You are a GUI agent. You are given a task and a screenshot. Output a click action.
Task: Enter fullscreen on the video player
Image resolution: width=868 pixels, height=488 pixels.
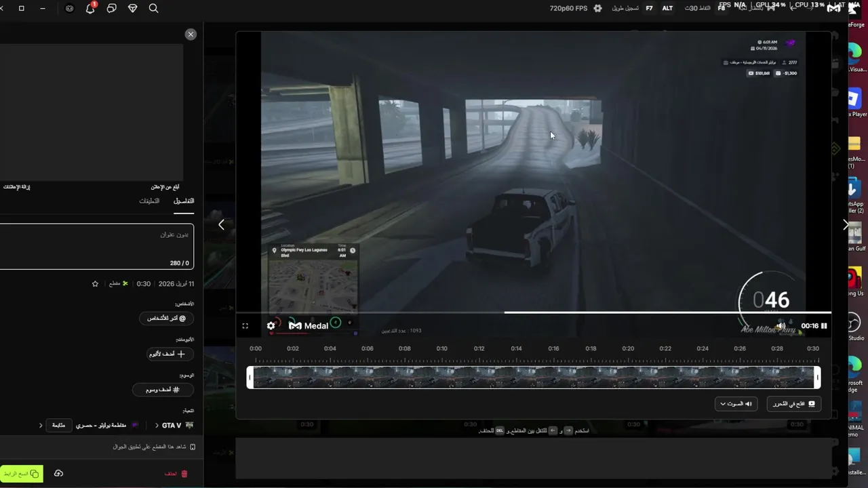click(x=245, y=326)
